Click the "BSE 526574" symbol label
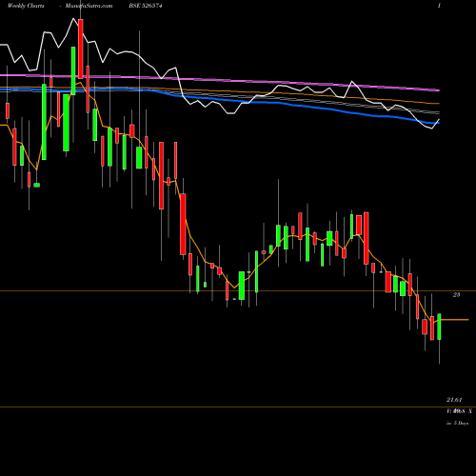The width and height of the screenshot is (476, 476). pos(146,6)
